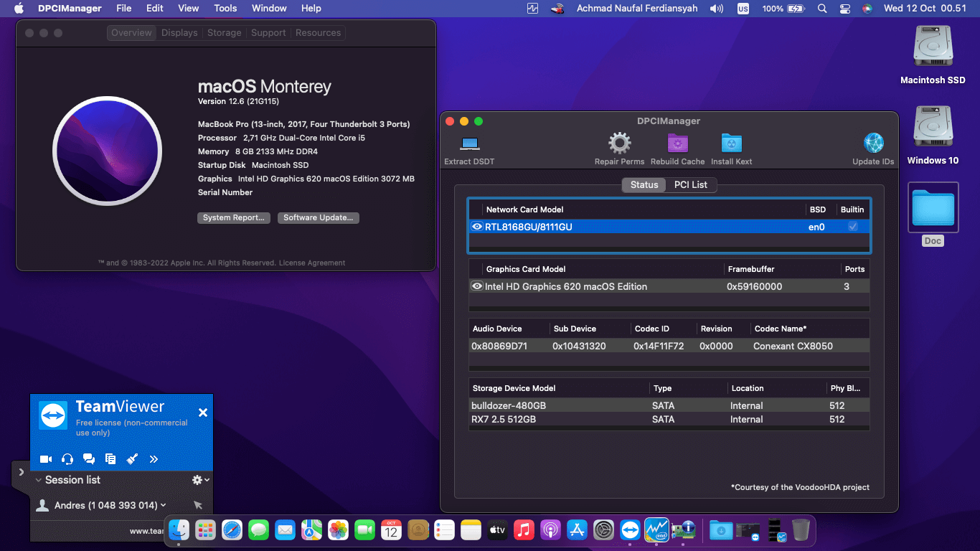Click the cursor arrow icon beside Andres session
The width and height of the screenshot is (980, 551).
point(198,505)
